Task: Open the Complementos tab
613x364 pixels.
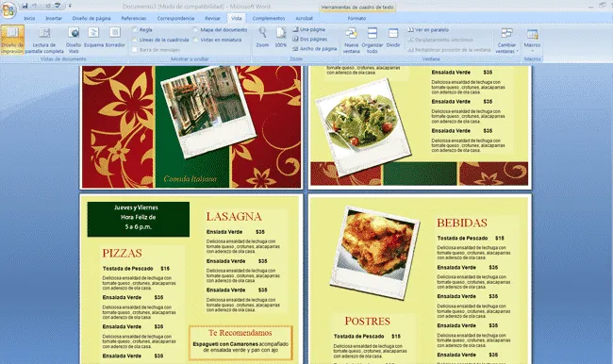Action: 269,18
